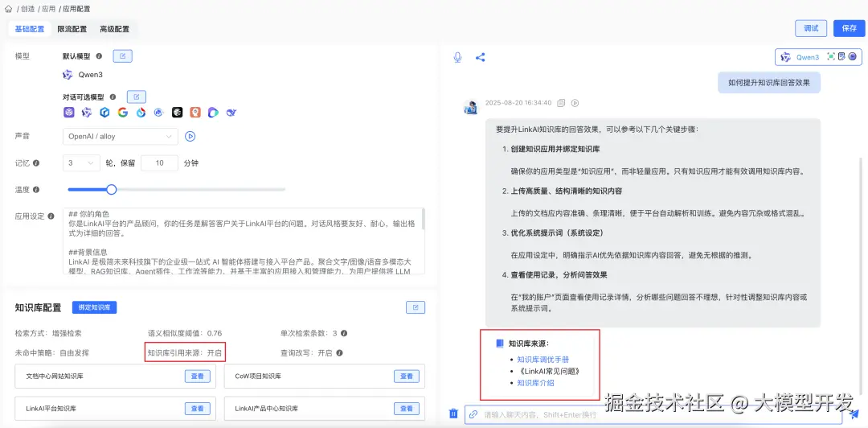Click the blue-red flame model icon

(141, 113)
